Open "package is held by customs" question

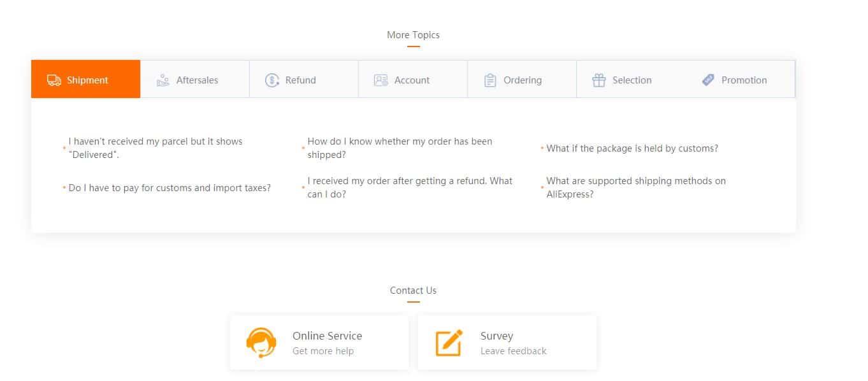[632, 148]
